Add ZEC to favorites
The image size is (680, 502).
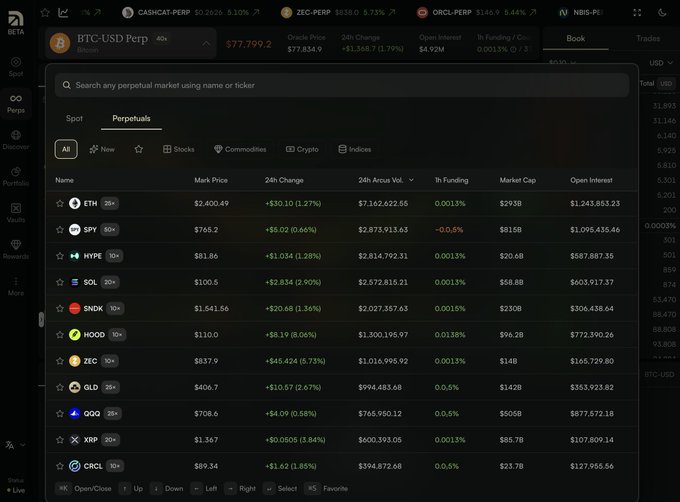point(60,361)
